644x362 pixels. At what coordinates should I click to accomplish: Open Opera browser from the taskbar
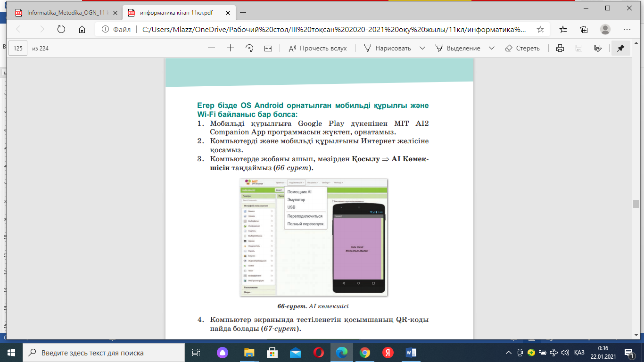318,353
